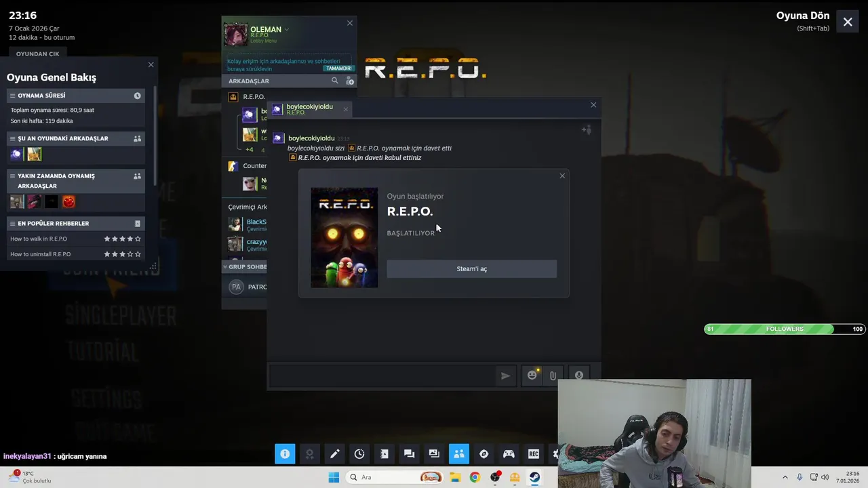Open the guides book icon in toolbar
The height and width of the screenshot is (488, 868).
click(384, 453)
